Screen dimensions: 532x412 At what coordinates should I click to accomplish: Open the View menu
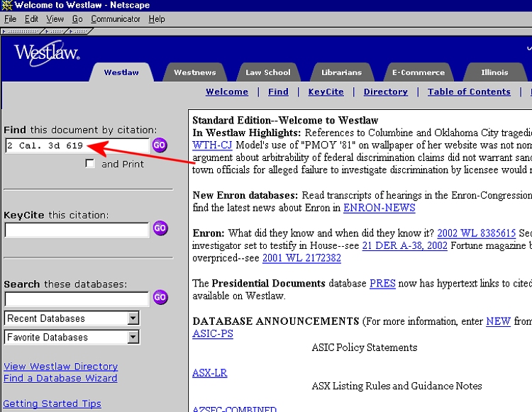55,19
